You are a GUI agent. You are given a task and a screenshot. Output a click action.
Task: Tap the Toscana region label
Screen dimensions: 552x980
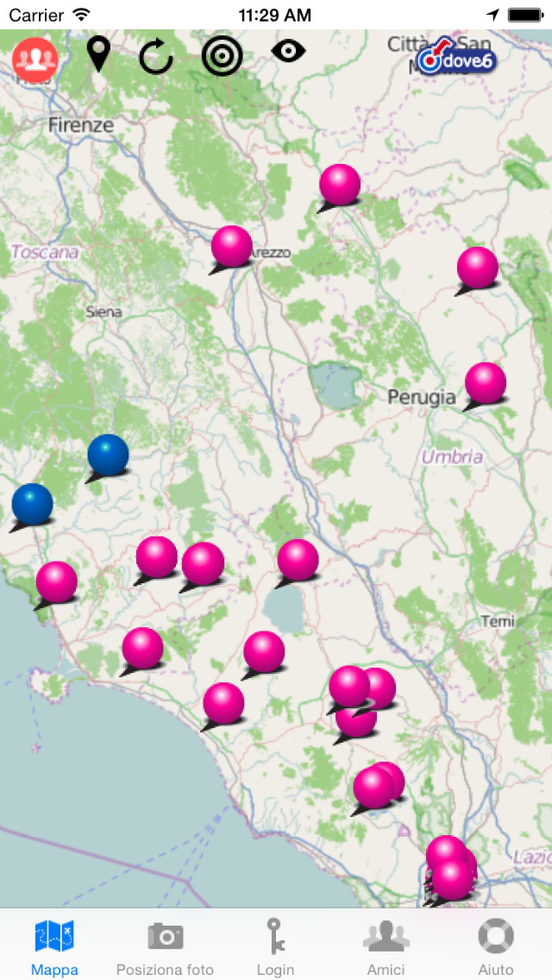tap(45, 252)
